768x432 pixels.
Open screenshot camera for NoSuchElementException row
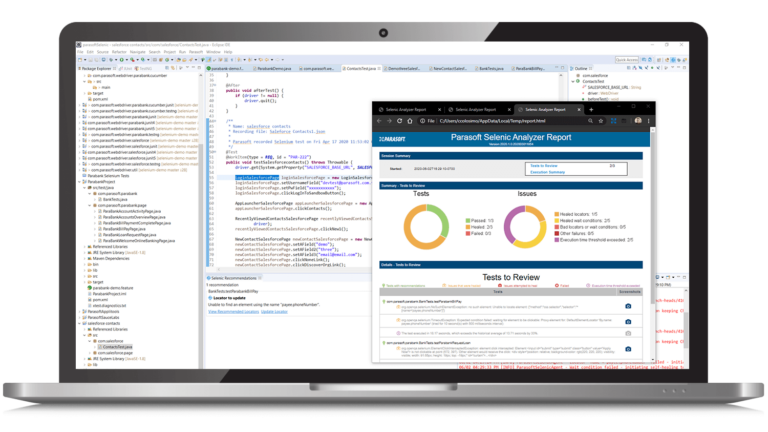click(628, 306)
